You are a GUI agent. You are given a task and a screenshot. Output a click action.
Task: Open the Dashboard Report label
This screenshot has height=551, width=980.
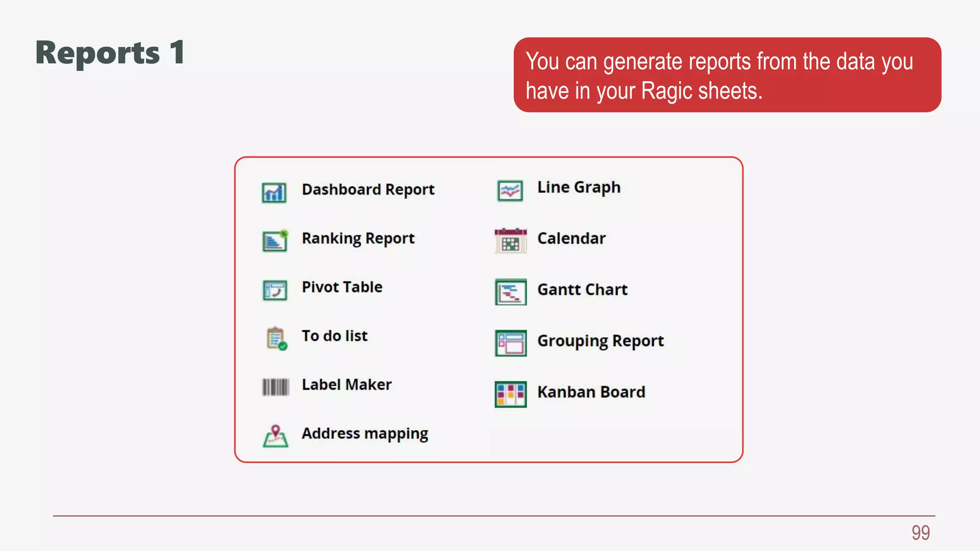[368, 190]
